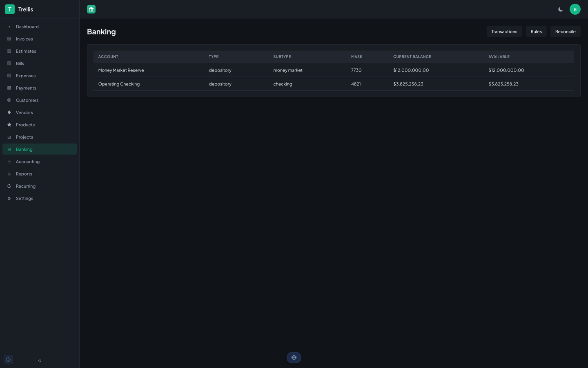Click the SUBTYPE column header

pyautogui.click(x=282, y=57)
